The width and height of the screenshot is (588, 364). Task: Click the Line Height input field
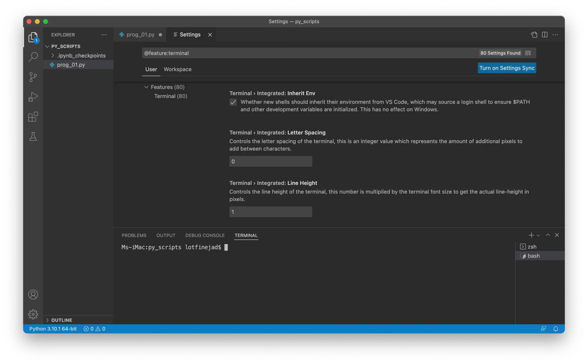[x=271, y=212]
